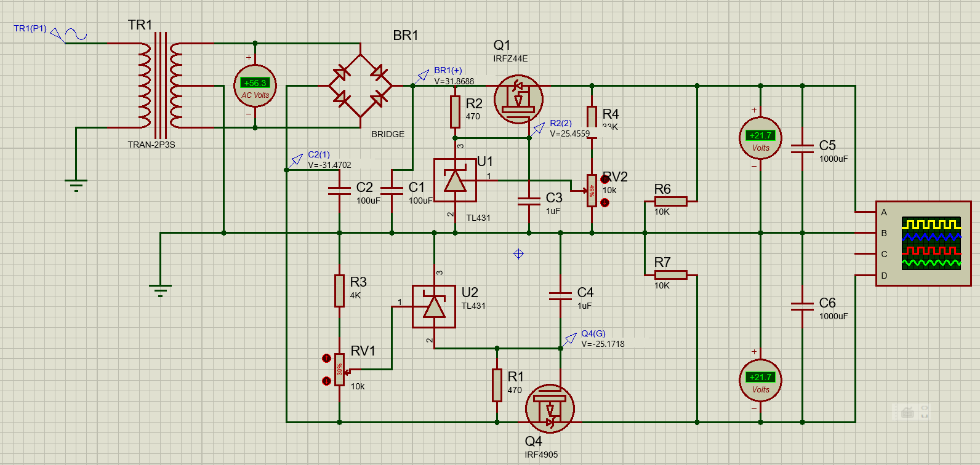Select the ground symbol left of R3
This screenshot has height=465, width=980.
pos(160,290)
